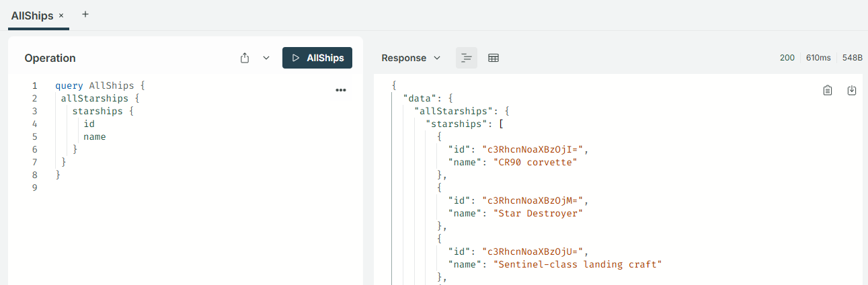Click the Operation panel title
Viewport: 868px width, 285px height.
pos(50,58)
